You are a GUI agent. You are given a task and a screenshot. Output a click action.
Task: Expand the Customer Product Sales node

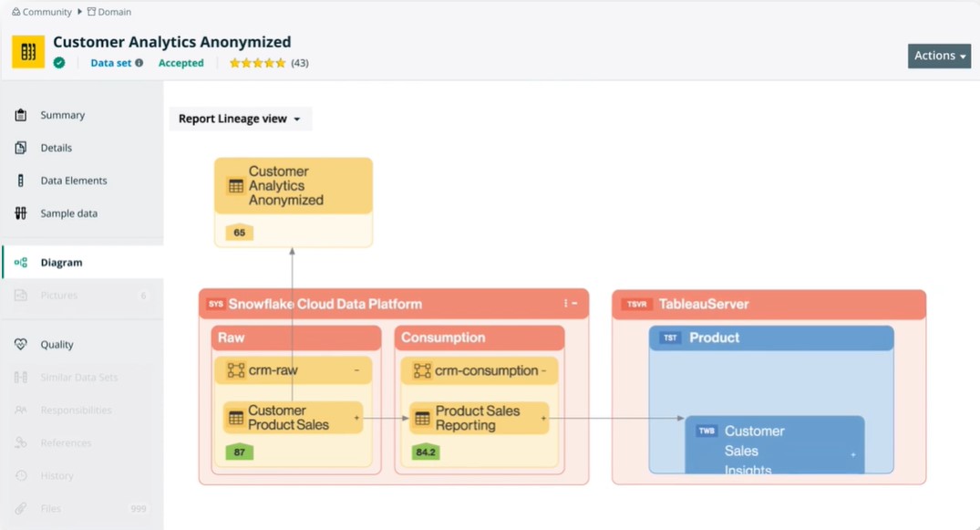click(356, 418)
